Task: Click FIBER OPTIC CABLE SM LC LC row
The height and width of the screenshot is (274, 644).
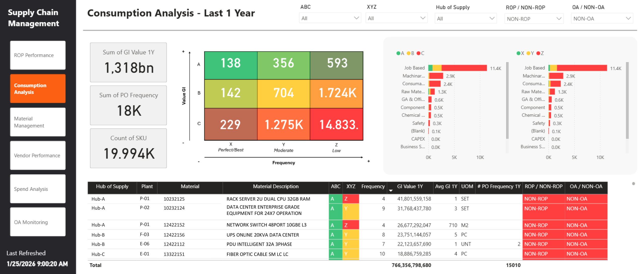Action: 347,254
